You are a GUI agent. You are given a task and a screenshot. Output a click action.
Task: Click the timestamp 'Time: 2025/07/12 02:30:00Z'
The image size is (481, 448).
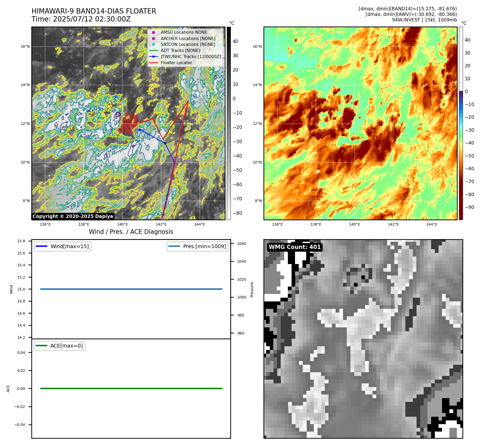click(81, 19)
